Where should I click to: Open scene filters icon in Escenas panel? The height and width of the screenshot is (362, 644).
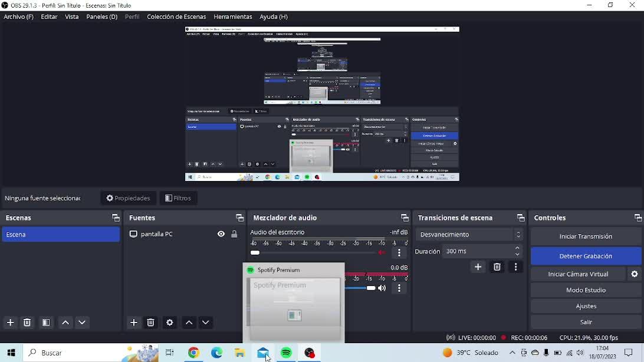[46, 322]
